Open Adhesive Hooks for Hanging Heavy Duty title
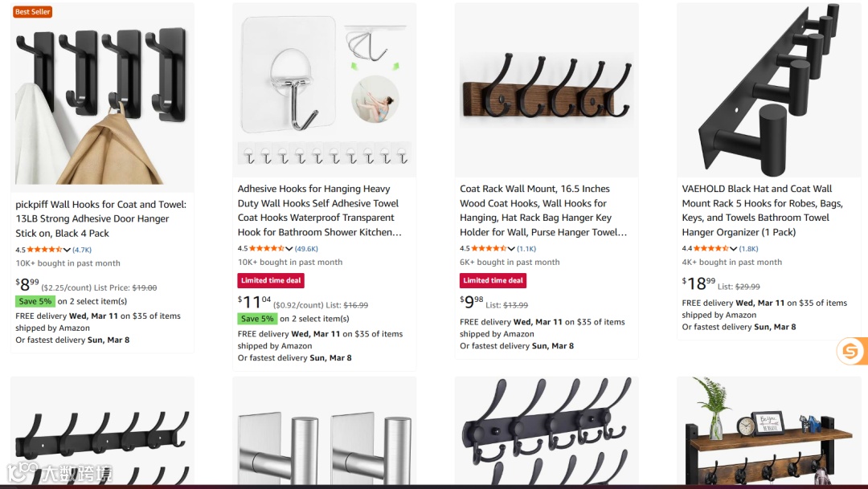 click(x=319, y=210)
